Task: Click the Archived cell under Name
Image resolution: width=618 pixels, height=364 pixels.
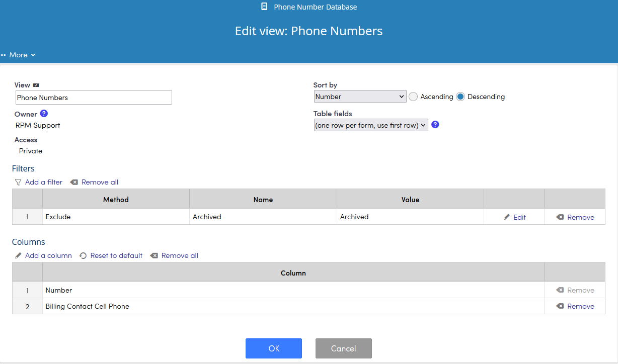Action: tap(263, 217)
